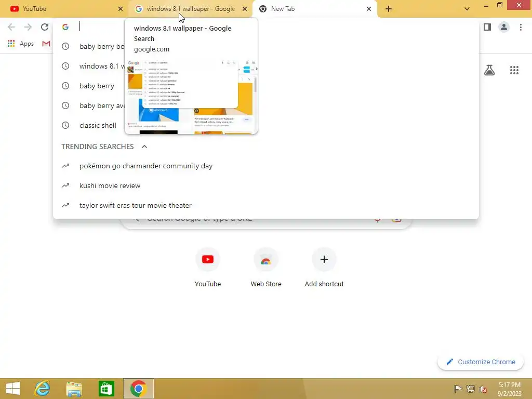The width and height of the screenshot is (532, 399).
Task: Open the Apps bookmark shortcut
Action: click(x=21, y=44)
